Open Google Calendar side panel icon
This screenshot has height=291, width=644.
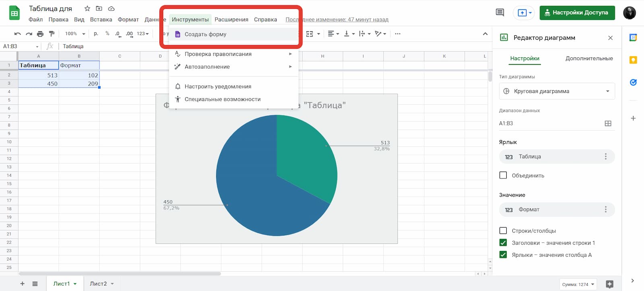click(x=633, y=37)
